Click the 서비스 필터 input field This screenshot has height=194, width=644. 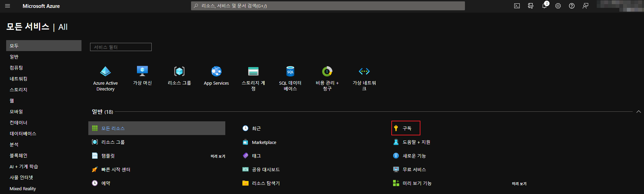[121, 47]
